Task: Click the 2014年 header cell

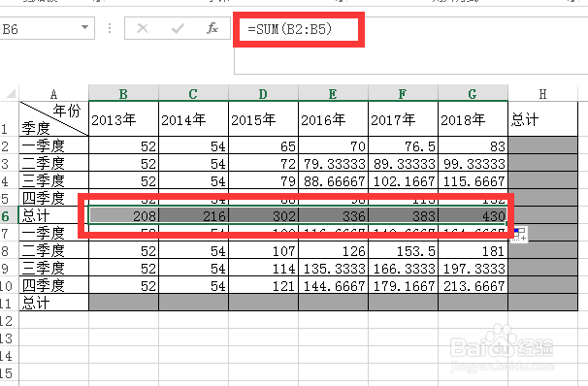Action: 193,118
